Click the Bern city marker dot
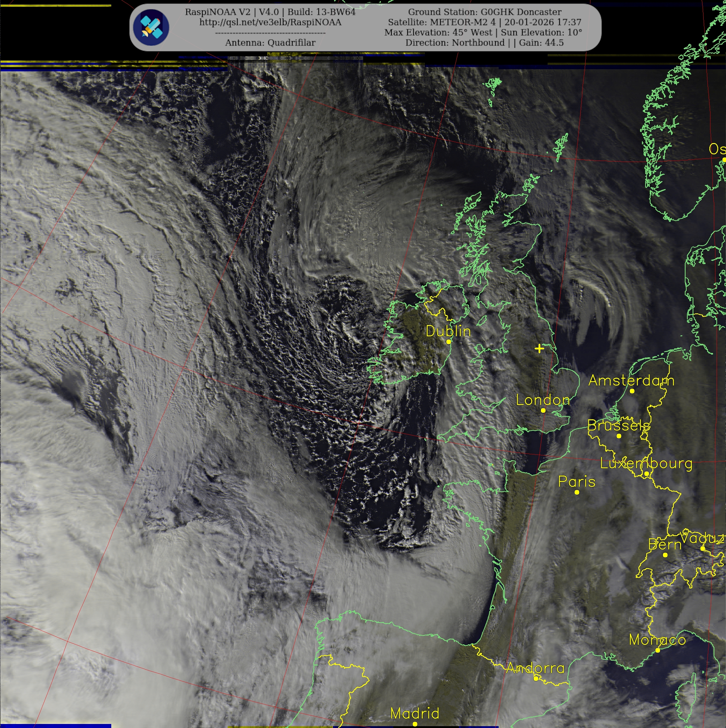This screenshot has width=726, height=728. click(665, 555)
